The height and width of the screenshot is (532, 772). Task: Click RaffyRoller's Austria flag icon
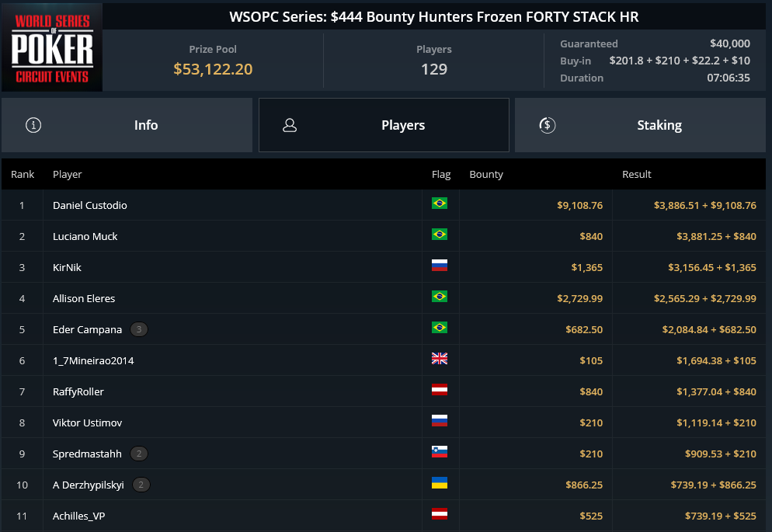coord(439,390)
